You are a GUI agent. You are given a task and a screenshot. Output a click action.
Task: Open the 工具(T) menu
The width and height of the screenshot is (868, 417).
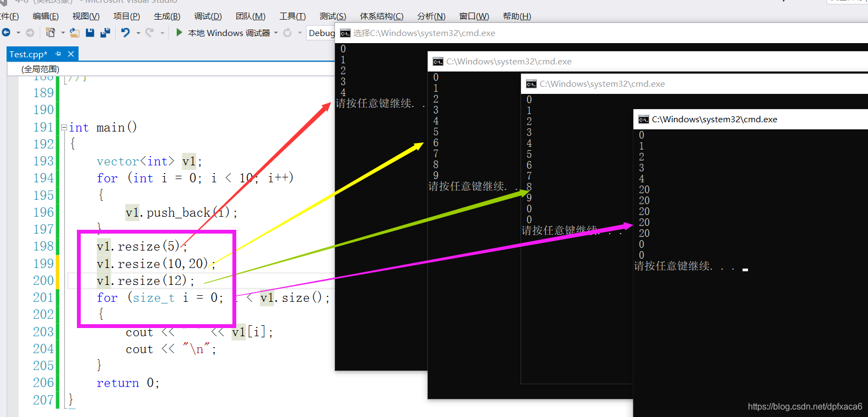tap(292, 16)
